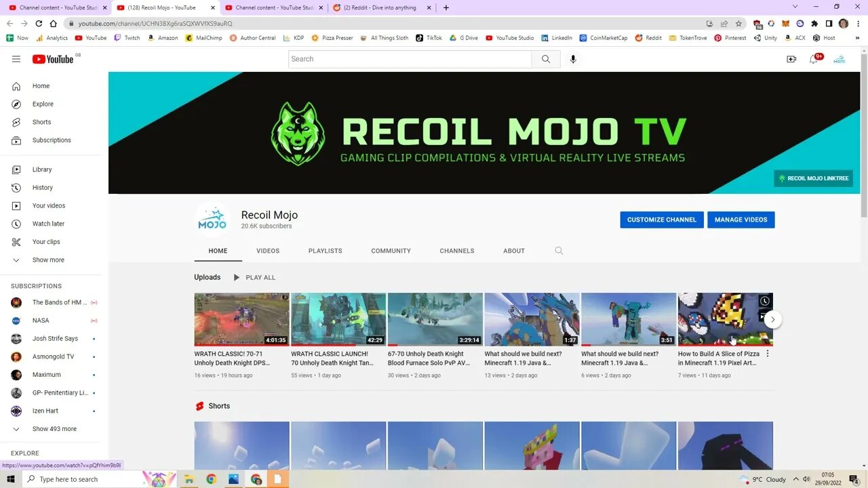Screen dimensions: 868x488
Task: Click MANAGE VIDEOS button
Action: 741,220
